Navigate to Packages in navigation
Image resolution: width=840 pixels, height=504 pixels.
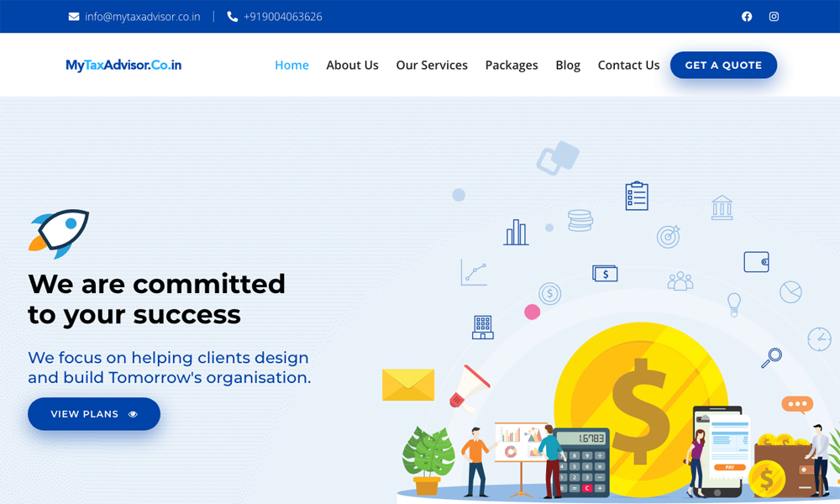(512, 65)
